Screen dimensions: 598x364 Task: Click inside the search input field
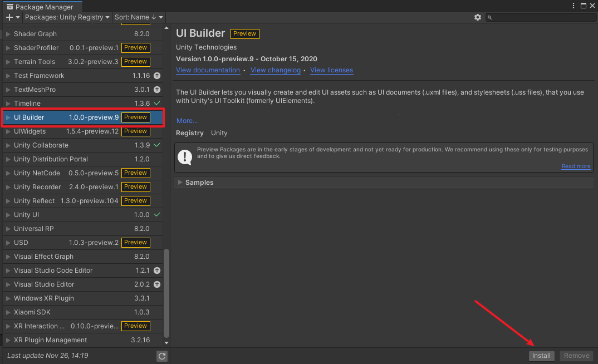(535, 17)
